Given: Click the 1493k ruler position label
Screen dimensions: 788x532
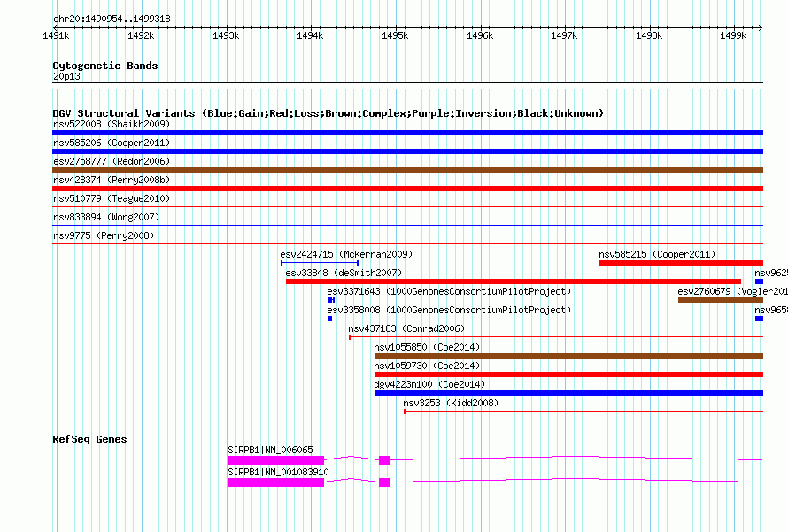Looking at the screenshot, I should 226,35.
